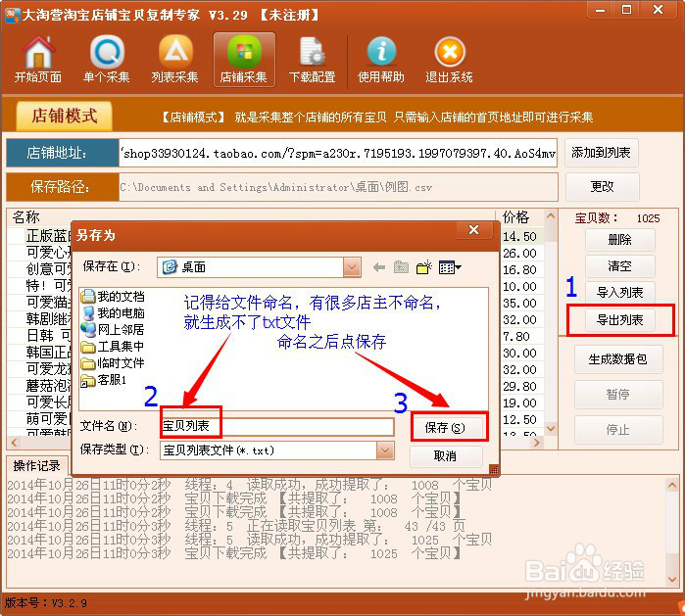Select 我的文档 in file list
Image resolution: width=685 pixels, height=616 pixels.
pyautogui.click(x=113, y=297)
